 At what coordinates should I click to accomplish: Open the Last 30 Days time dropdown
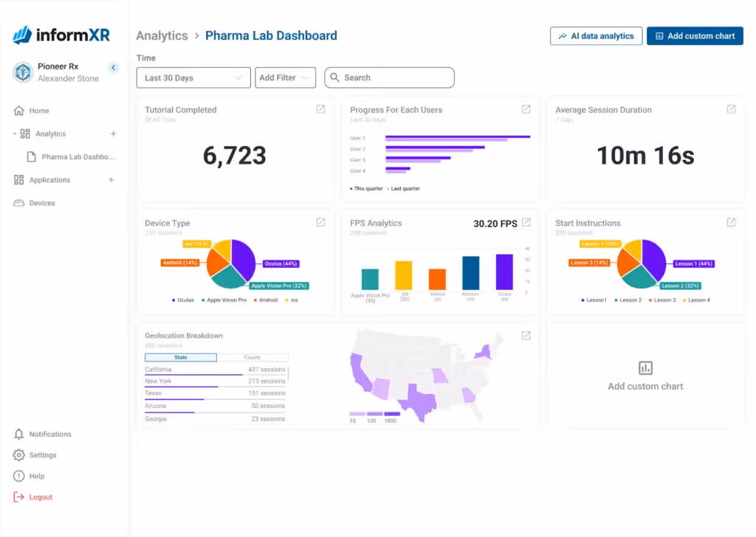tap(193, 77)
